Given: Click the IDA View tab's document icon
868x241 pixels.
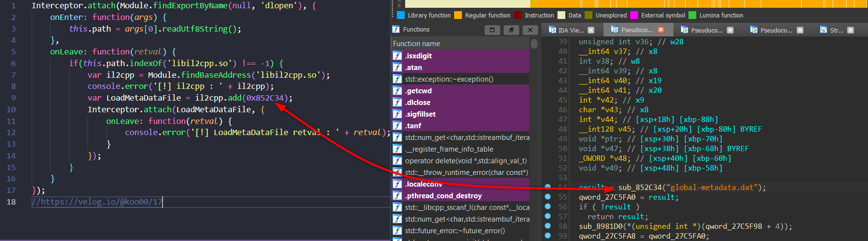Looking at the screenshot, I should pyautogui.click(x=552, y=30).
